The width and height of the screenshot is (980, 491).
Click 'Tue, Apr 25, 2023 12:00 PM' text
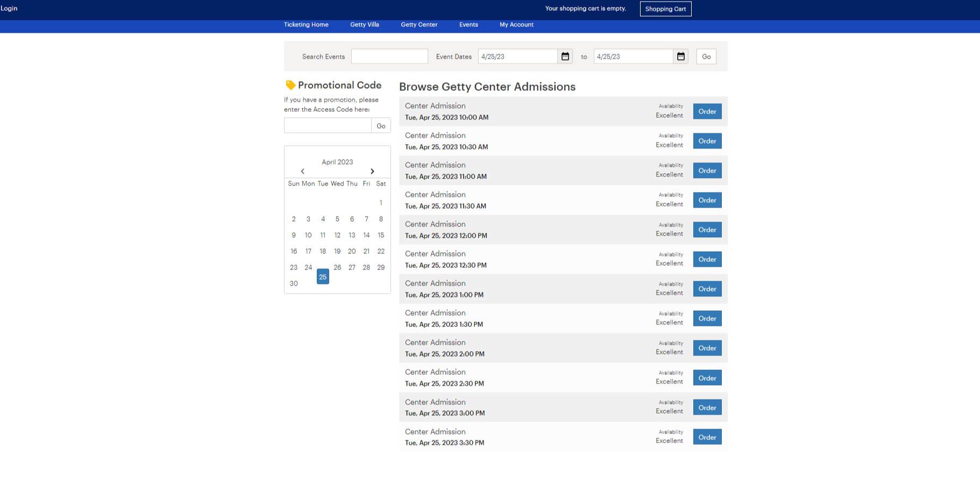(446, 236)
